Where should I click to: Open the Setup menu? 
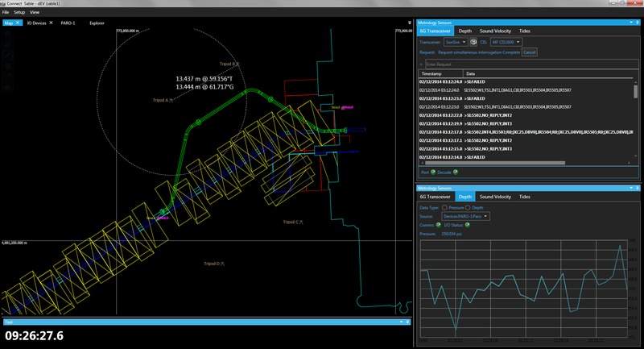point(19,13)
